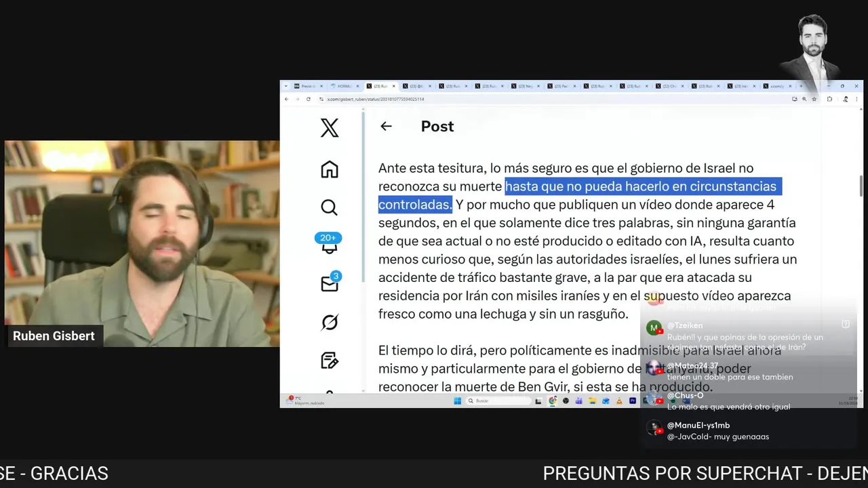Click the address bar URL
868x488 pixels.
(376, 99)
